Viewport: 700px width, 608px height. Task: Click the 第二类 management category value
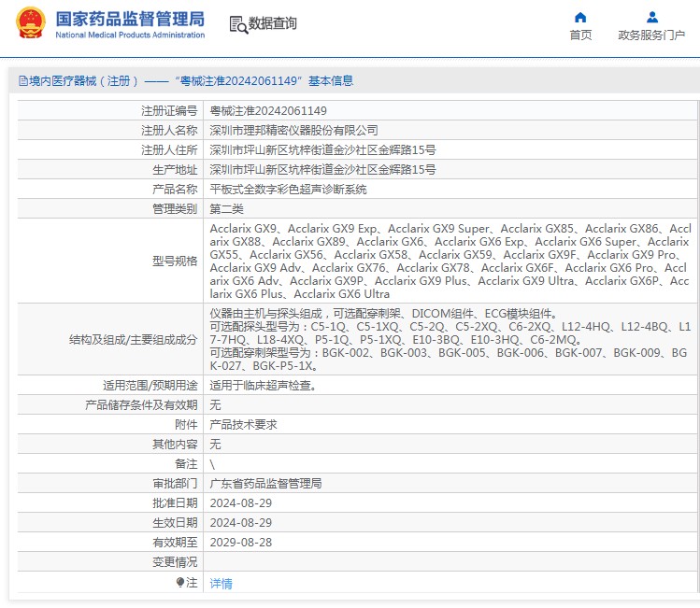pyautogui.click(x=227, y=208)
